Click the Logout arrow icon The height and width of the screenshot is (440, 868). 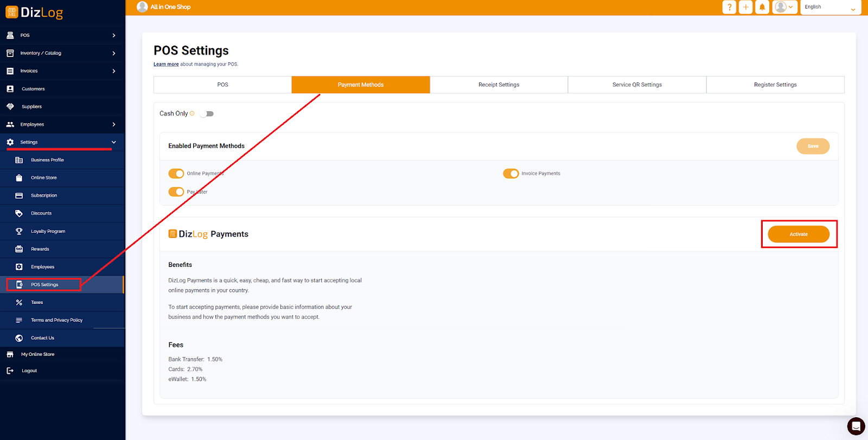coord(10,371)
